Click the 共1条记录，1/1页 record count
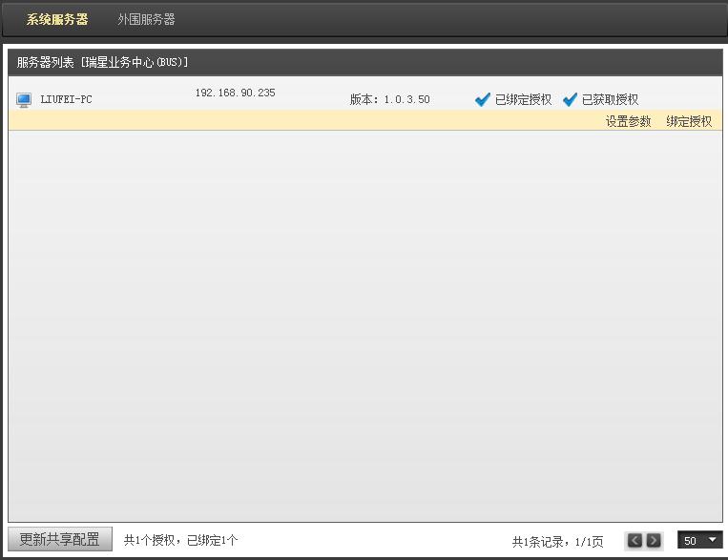Viewport: 728px width, 560px height. point(557,542)
